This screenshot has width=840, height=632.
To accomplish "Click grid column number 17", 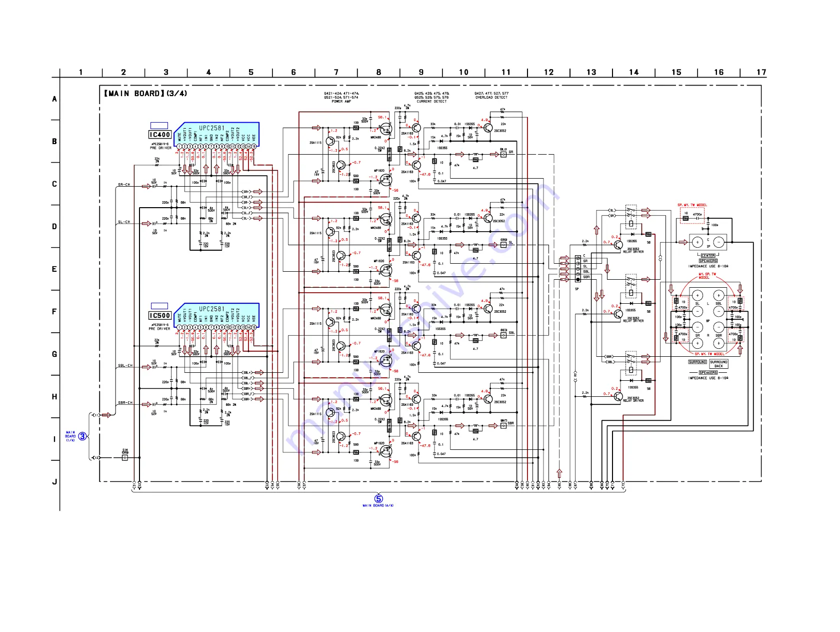I will click(x=761, y=72).
